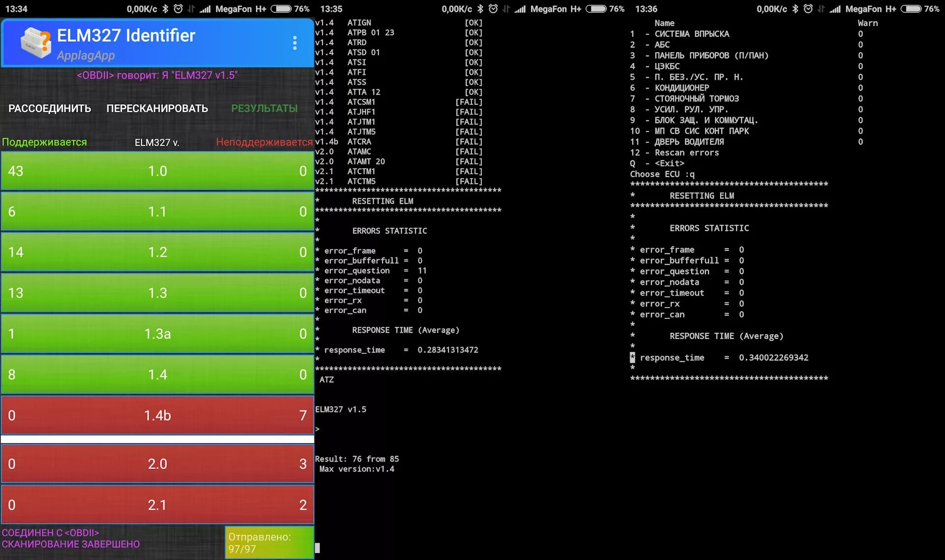Tap the ELM327 Identifier app logo
945x560 pixels.
35,43
